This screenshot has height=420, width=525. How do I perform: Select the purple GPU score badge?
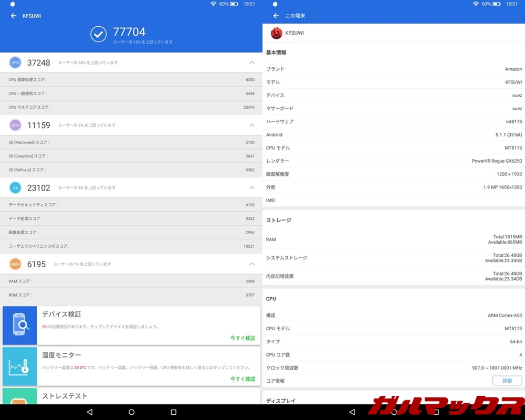point(15,125)
